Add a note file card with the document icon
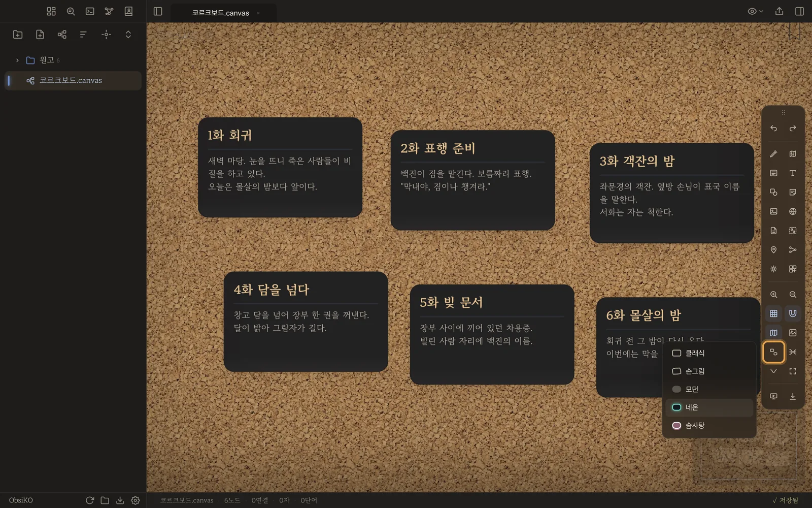Screen dimensions: 812x508 click(x=773, y=231)
